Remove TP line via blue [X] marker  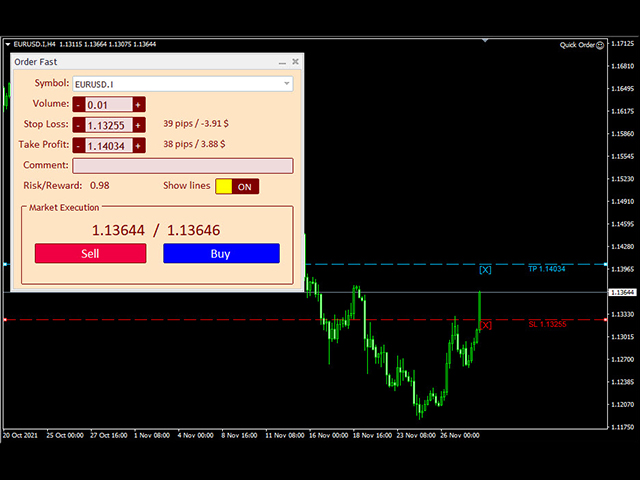click(485, 269)
